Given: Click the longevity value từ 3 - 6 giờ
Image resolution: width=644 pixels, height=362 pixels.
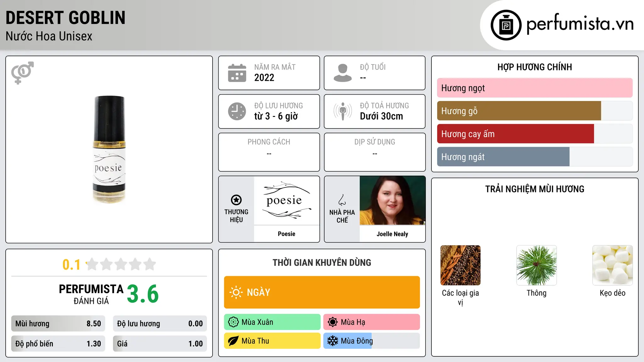Looking at the screenshot, I should [x=276, y=116].
